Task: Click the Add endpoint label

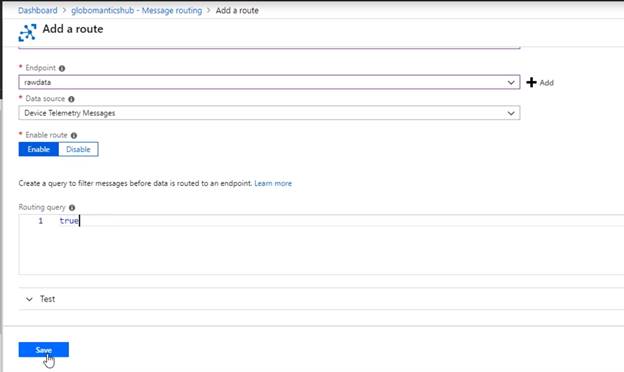Action: (546, 83)
